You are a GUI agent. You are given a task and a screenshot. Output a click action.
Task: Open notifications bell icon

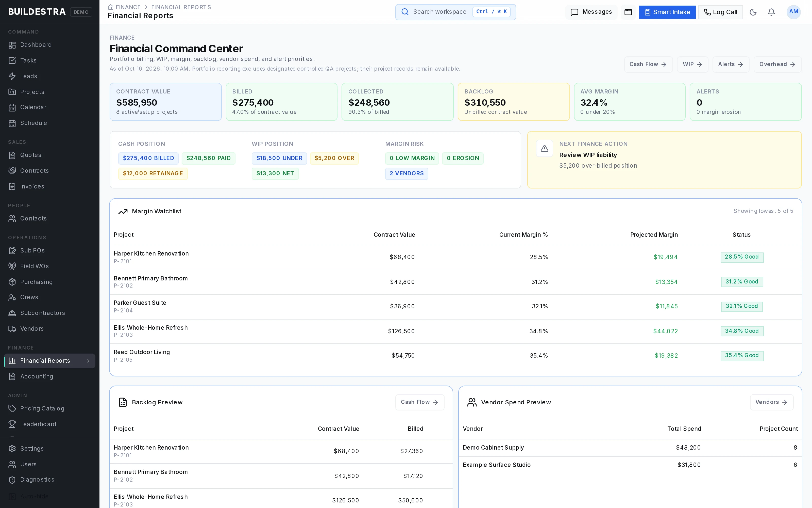771,12
